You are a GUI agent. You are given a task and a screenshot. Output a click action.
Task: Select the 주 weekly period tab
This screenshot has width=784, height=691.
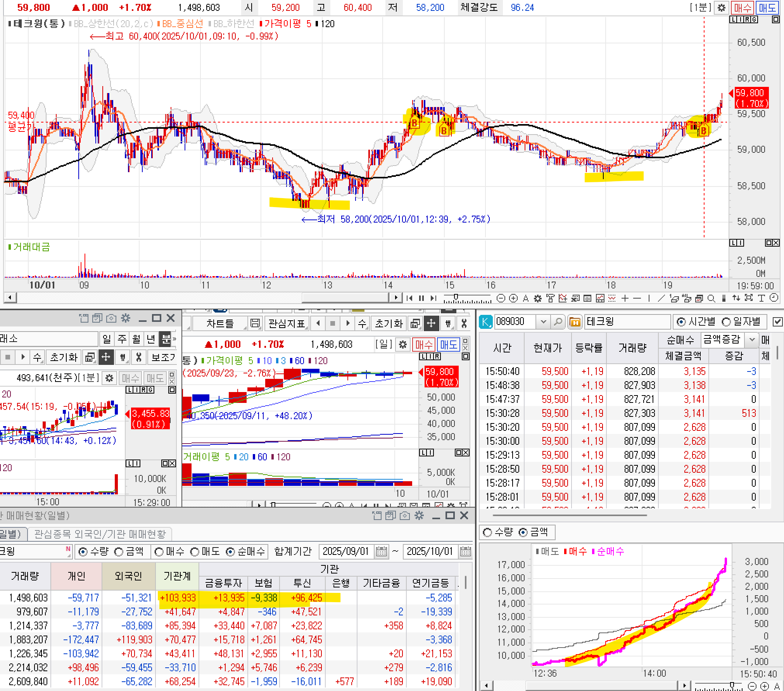pos(122,339)
